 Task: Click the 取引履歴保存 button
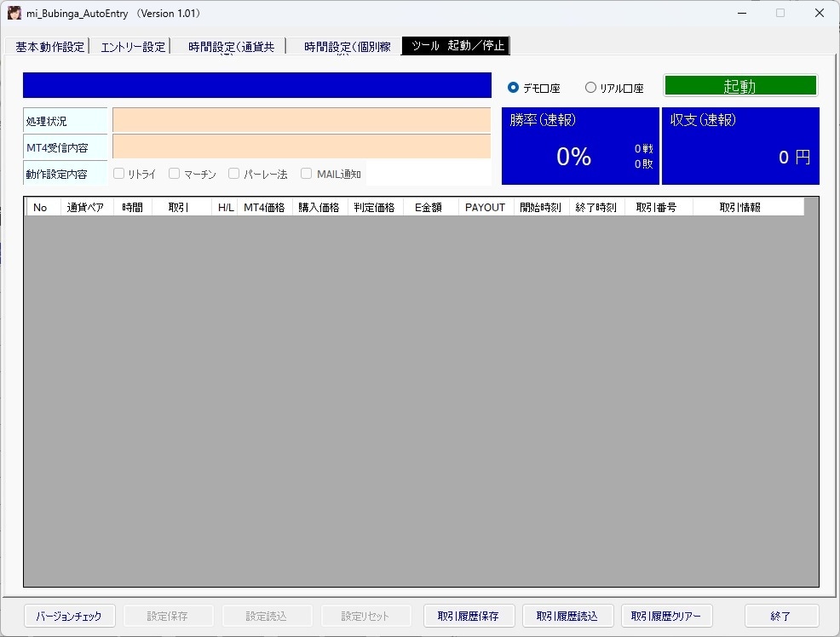[469, 616]
